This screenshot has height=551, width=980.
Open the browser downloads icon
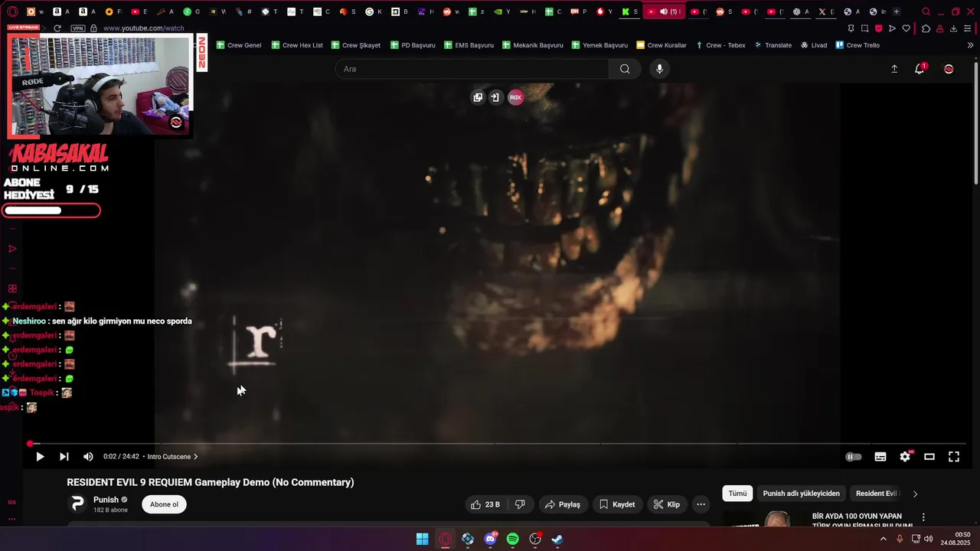point(954,28)
